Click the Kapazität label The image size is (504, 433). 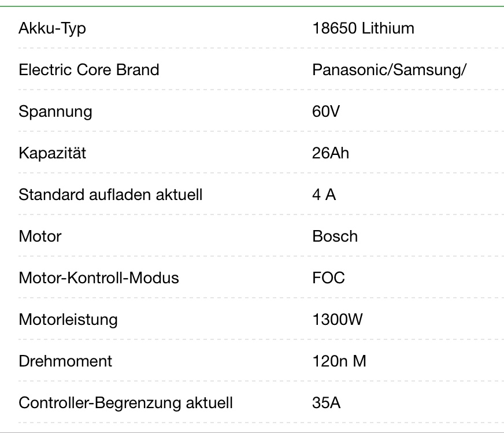coord(52,153)
